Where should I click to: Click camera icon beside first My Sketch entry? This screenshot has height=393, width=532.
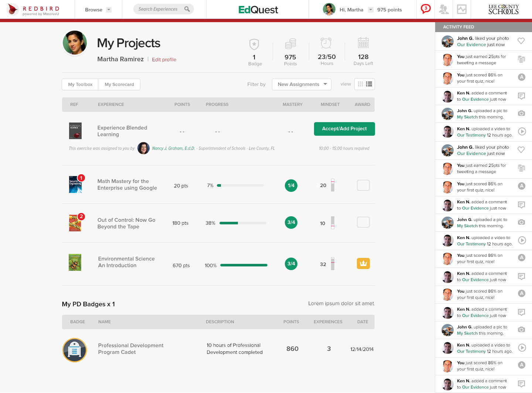pyautogui.click(x=521, y=113)
